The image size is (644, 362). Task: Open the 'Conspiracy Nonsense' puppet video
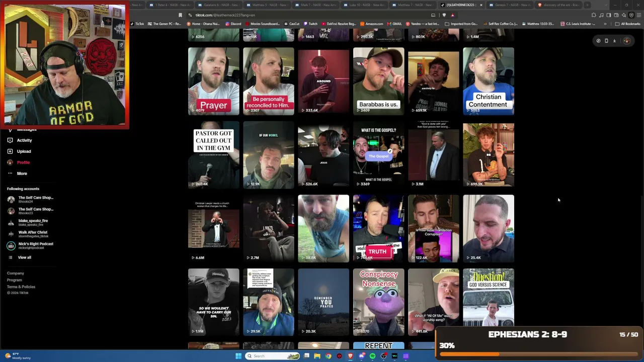[x=378, y=302]
